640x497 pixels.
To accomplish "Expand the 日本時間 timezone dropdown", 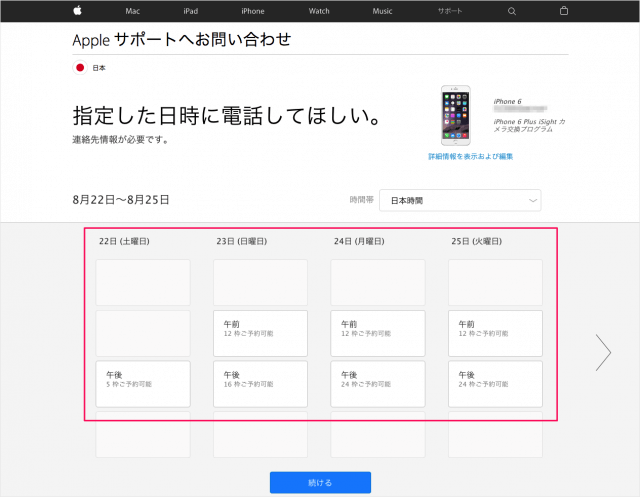I will click(x=461, y=200).
